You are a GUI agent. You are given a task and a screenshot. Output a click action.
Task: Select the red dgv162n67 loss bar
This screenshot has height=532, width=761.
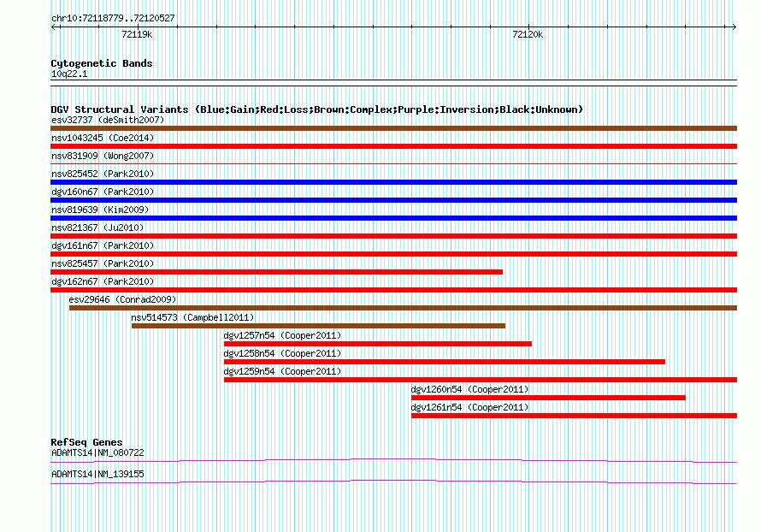[393, 290]
